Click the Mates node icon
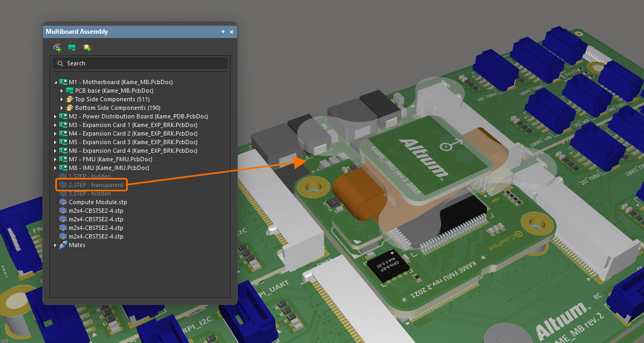 [x=63, y=245]
